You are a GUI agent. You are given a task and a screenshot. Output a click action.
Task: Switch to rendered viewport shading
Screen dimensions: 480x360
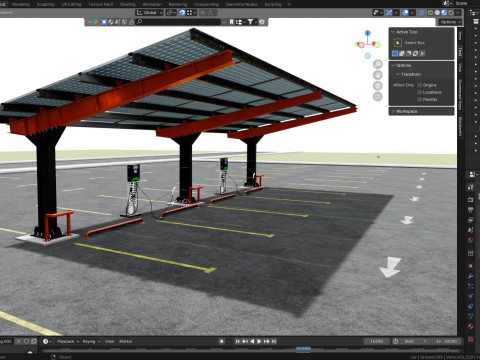tap(451, 13)
